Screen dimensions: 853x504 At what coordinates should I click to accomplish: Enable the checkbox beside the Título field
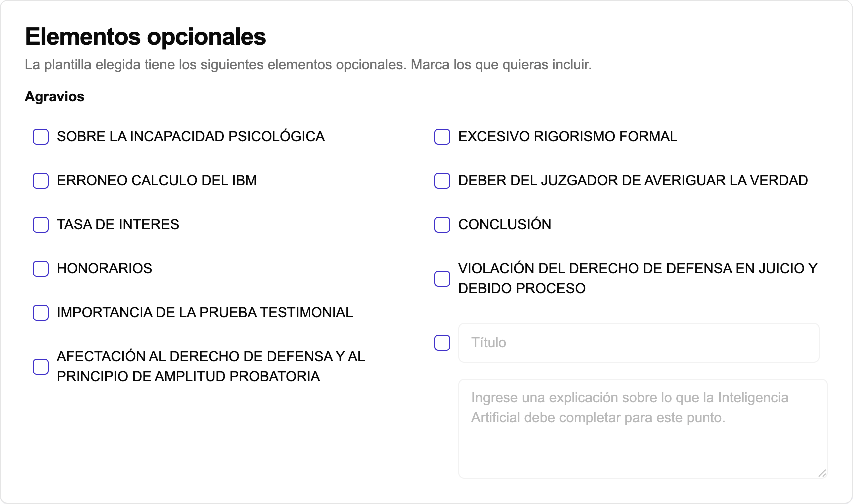(442, 343)
